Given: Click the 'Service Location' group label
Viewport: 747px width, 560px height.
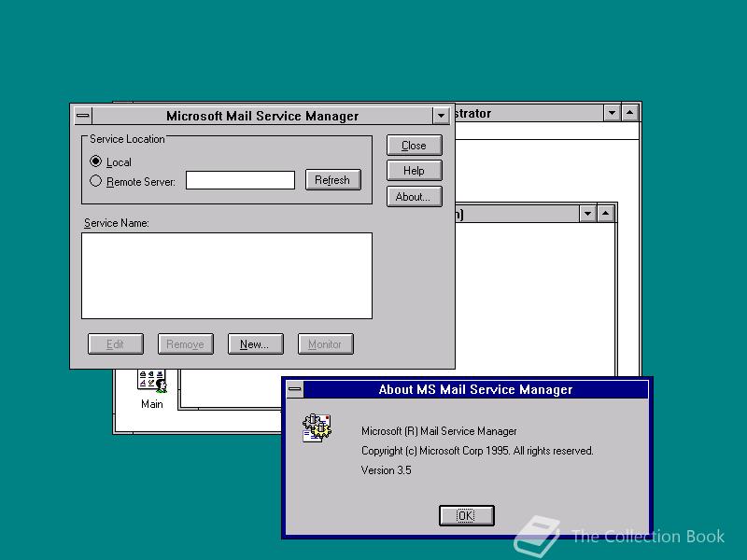Looking at the screenshot, I should click(127, 139).
